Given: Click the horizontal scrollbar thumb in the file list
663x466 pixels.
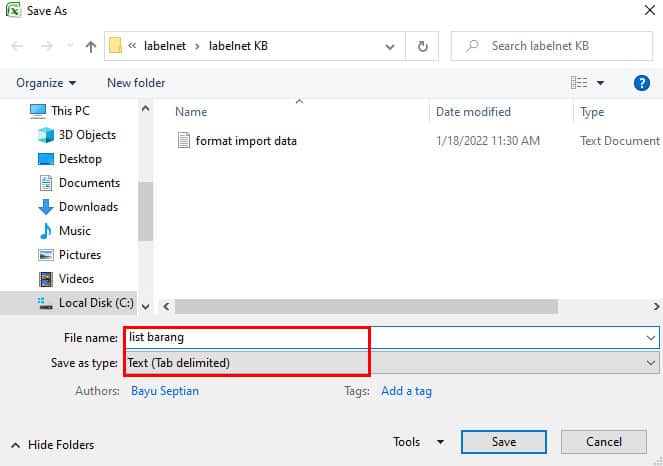Looking at the screenshot, I should pos(366,306).
